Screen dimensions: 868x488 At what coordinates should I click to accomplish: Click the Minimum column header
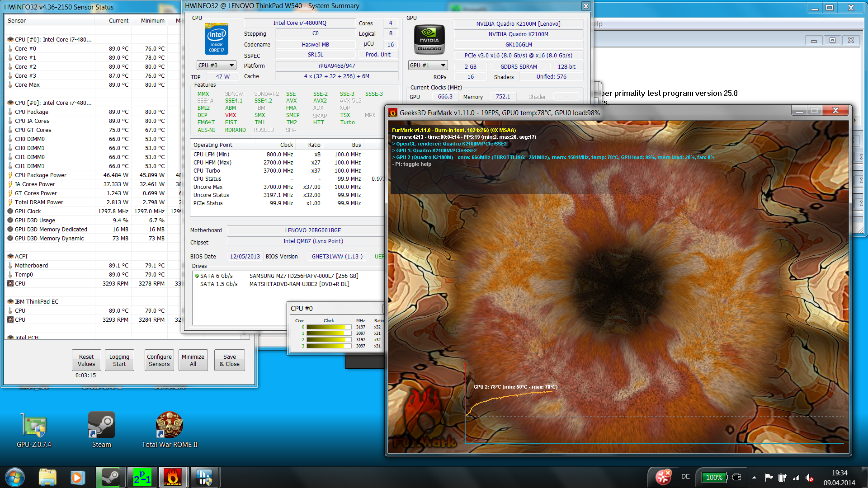tap(149, 21)
